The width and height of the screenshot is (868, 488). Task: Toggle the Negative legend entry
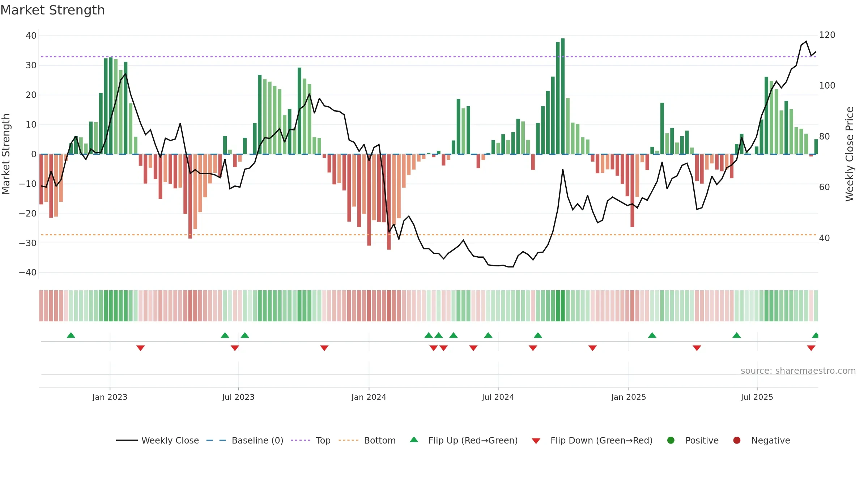point(761,440)
